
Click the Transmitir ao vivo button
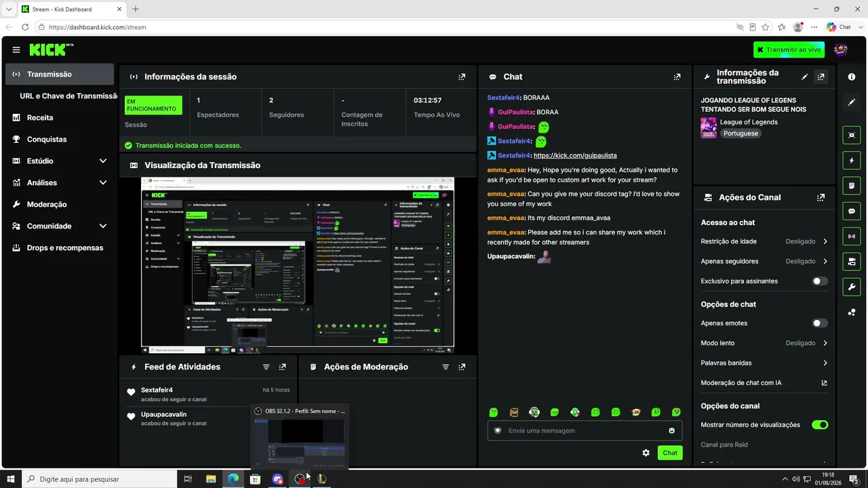pos(789,49)
